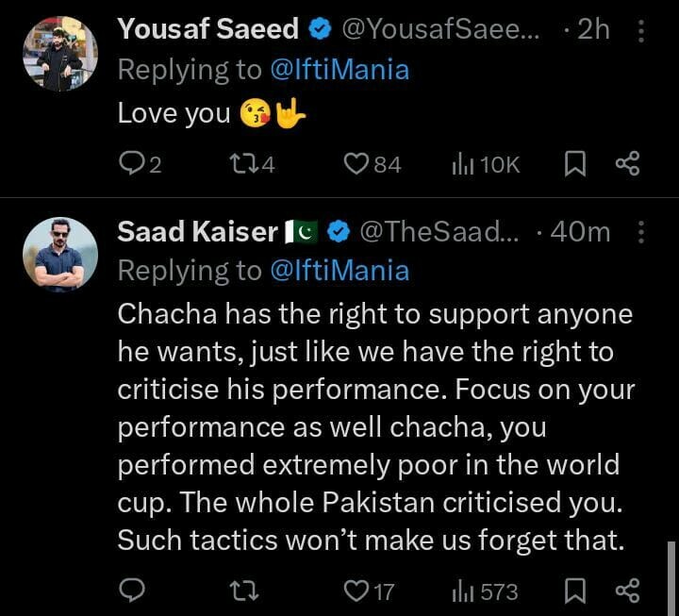Screen dimensions: 679x616
Task: Open more options for Yousaf Saeed's tweet
Action: click(x=641, y=31)
